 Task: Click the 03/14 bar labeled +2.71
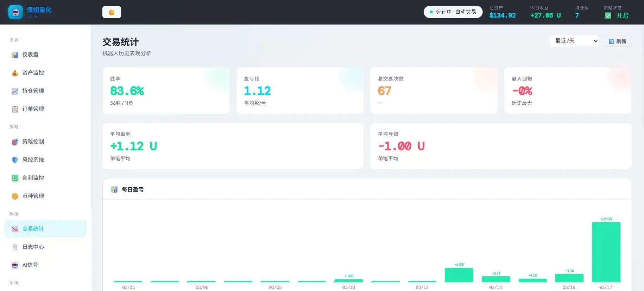(x=496, y=279)
